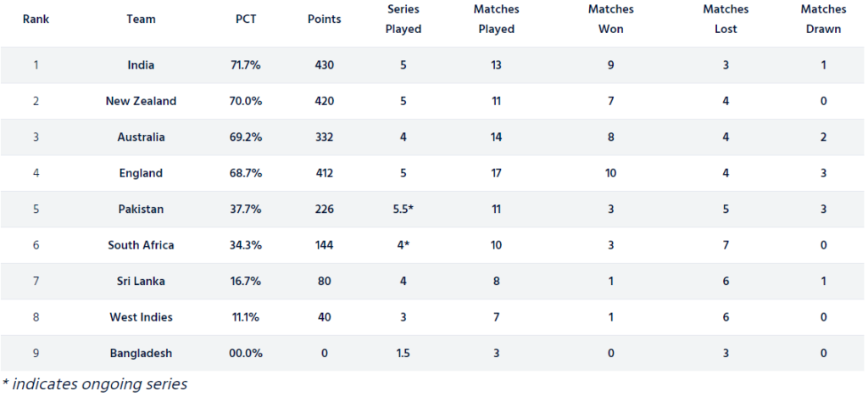Click the West Indies team name

(141, 317)
